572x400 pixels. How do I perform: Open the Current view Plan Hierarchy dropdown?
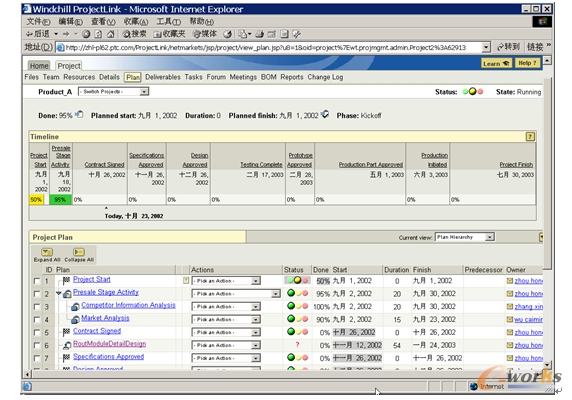[x=465, y=237]
